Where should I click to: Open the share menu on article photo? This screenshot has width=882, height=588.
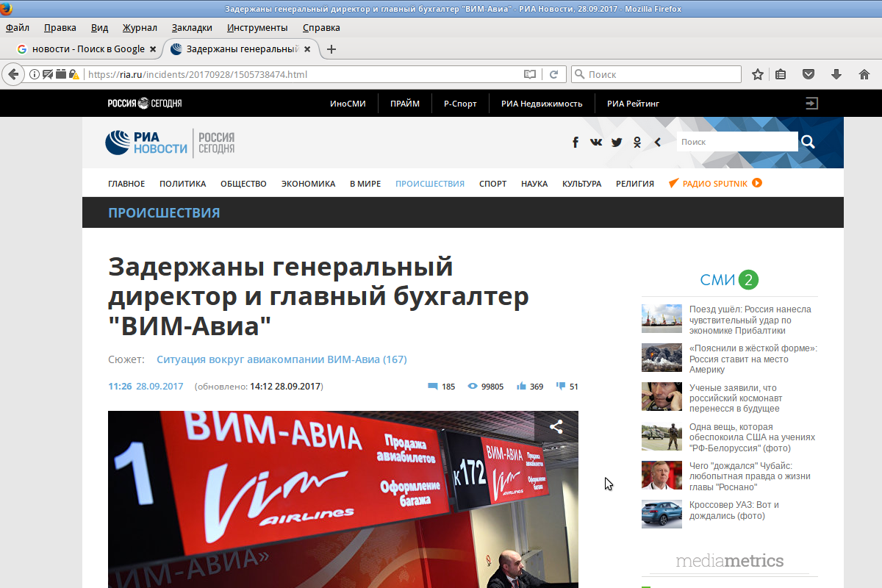point(556,427)
